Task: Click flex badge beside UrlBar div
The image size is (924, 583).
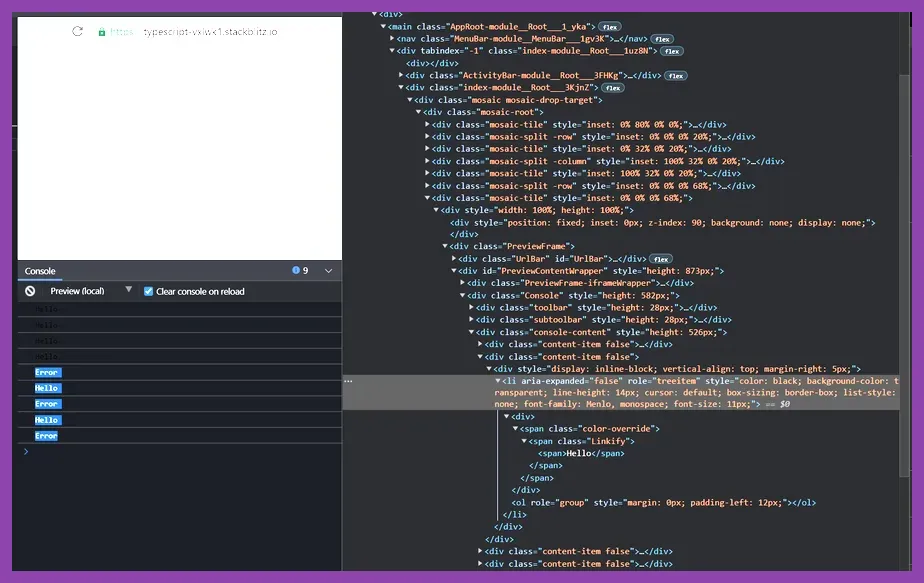Action: coord(661,259)
